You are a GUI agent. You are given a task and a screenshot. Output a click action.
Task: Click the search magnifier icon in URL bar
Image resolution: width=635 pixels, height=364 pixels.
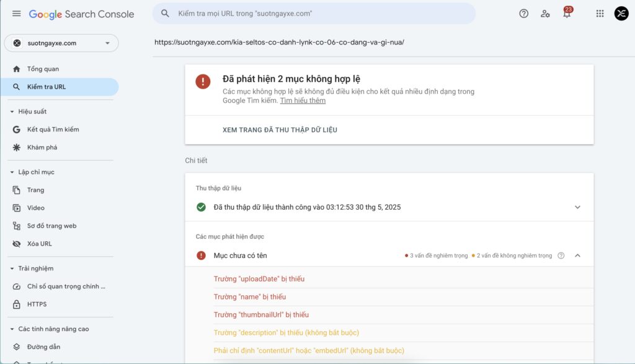[x=165, y=14]
